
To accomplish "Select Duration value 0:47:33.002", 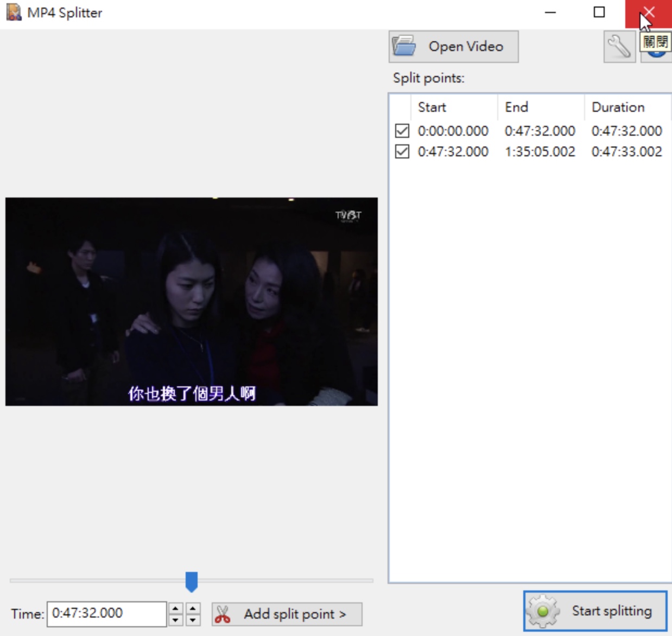I will [627, 151].
